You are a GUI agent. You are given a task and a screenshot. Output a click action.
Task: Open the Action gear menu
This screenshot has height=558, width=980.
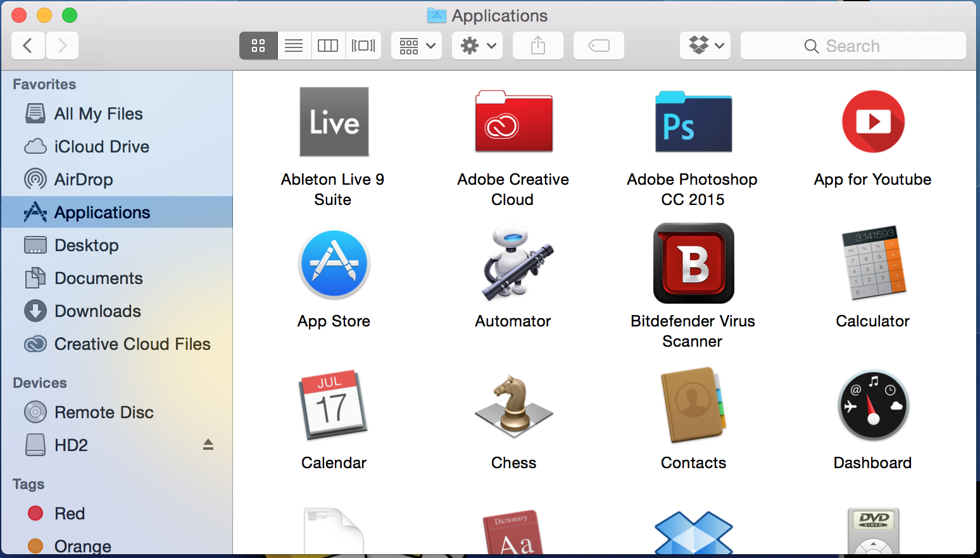coord(477,46)
